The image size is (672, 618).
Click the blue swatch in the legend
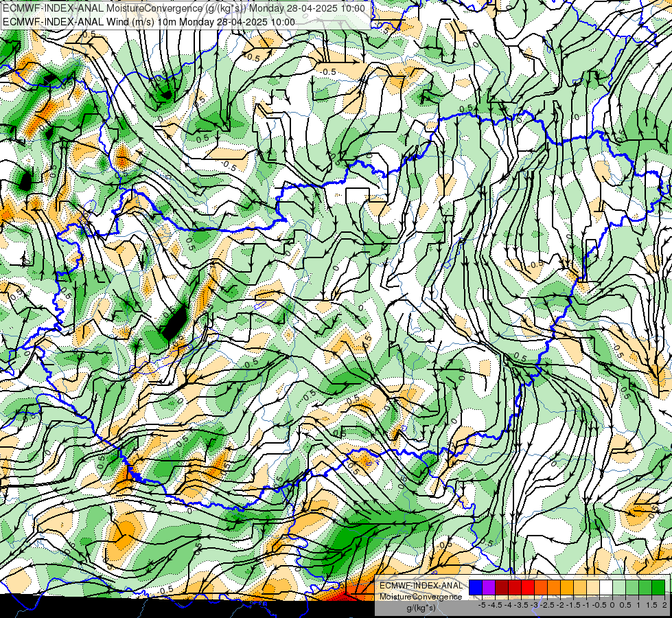click(476, 587)
